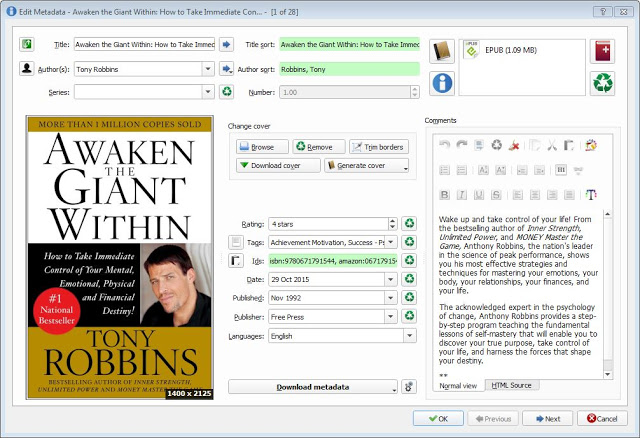Remove the EPUB format with recycle icon
This screenshot has width=640, height=438.
(601, 83)
